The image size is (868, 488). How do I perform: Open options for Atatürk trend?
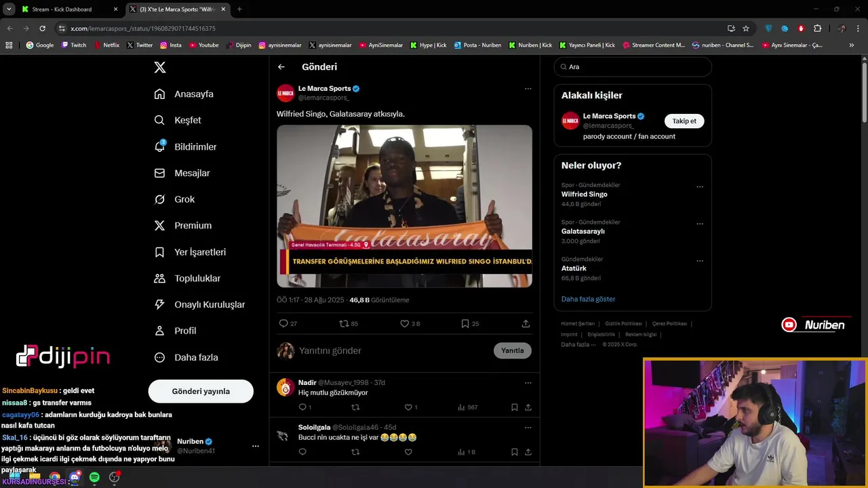(x=700, y=261)
